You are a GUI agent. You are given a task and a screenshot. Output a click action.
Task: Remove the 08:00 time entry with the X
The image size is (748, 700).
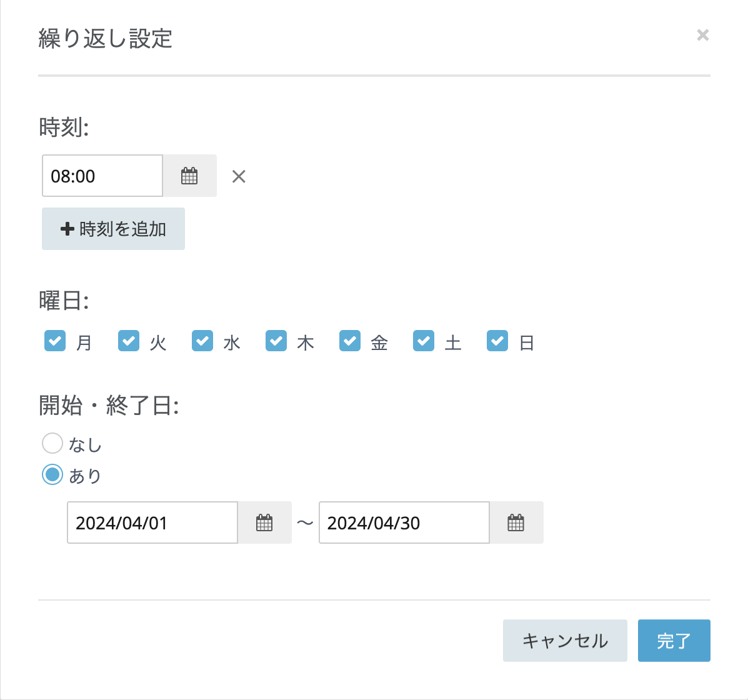(238, 176)
